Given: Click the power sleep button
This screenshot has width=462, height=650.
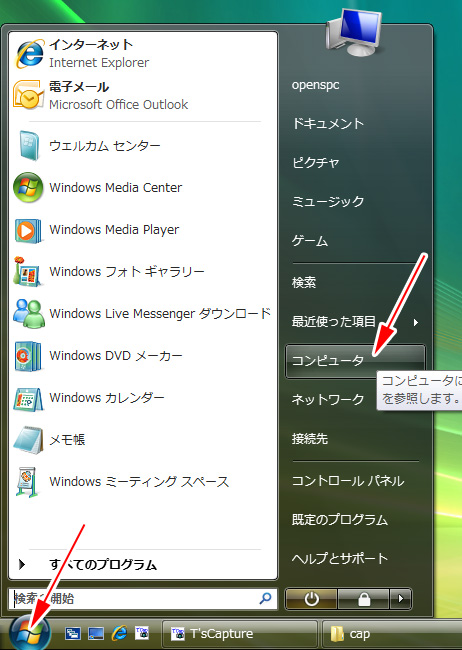Looking at the screenshot, I should click(x=311, y=599).
